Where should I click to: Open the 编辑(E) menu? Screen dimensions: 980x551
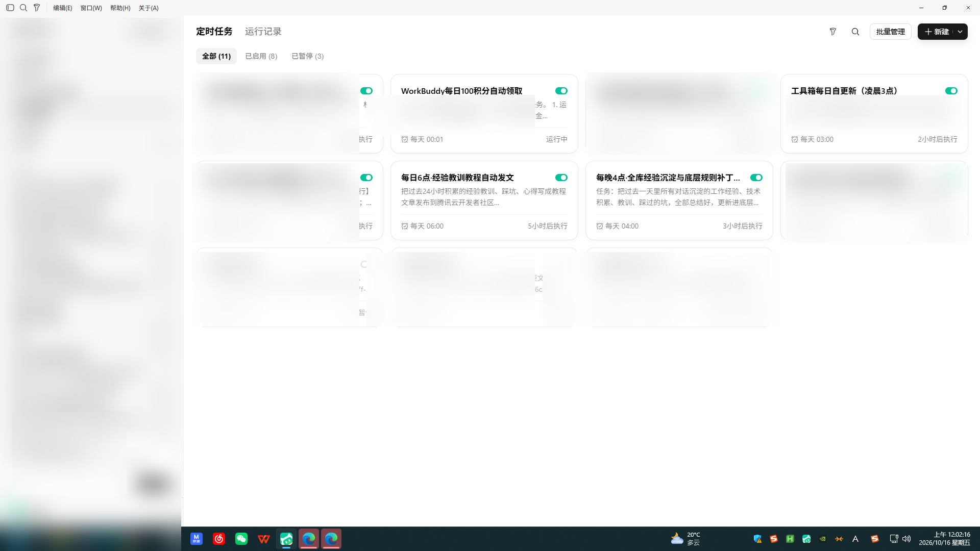pyautogui.click(x=63, y=8)
